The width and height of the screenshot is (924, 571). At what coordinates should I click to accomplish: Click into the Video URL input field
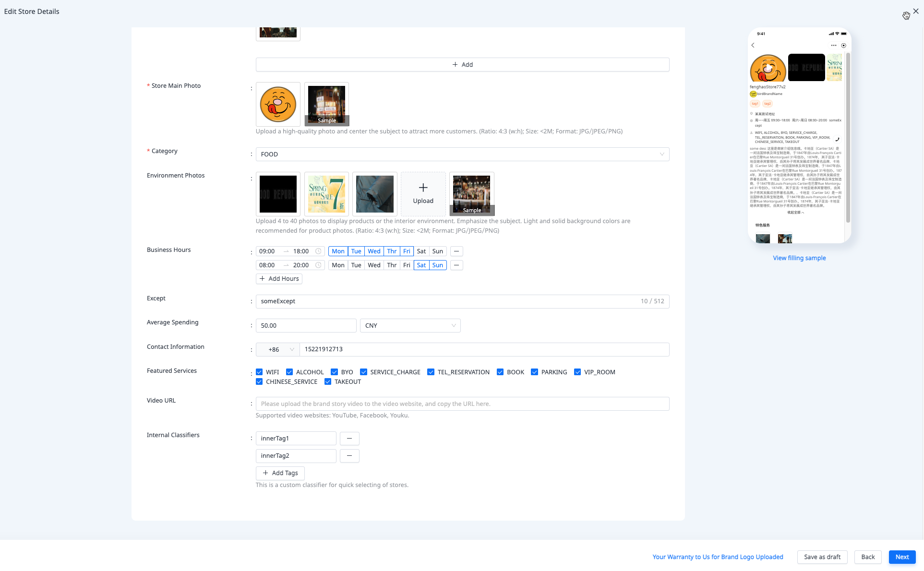462,404
